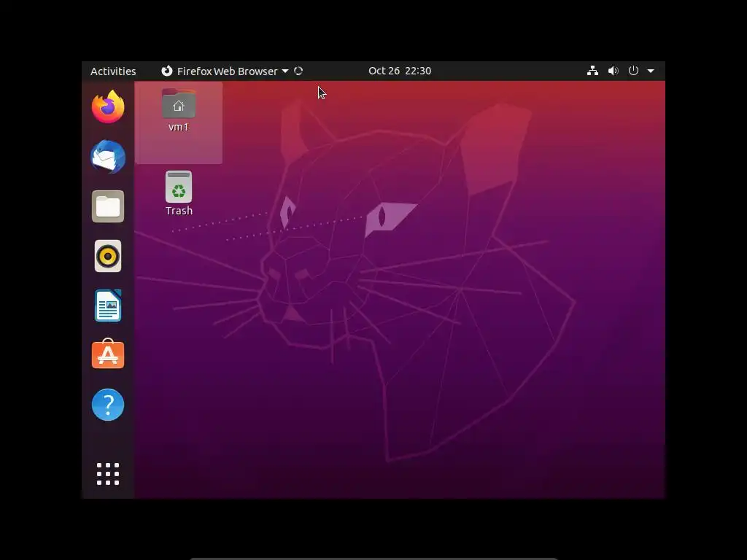This screenshot has height=560, width=747.
Task: Open the Help question-mark icon
Action: pos(108,405)
